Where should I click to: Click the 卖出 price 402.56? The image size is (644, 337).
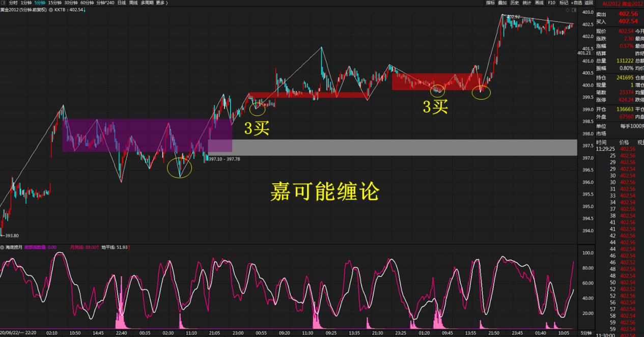tap(628, 14)
